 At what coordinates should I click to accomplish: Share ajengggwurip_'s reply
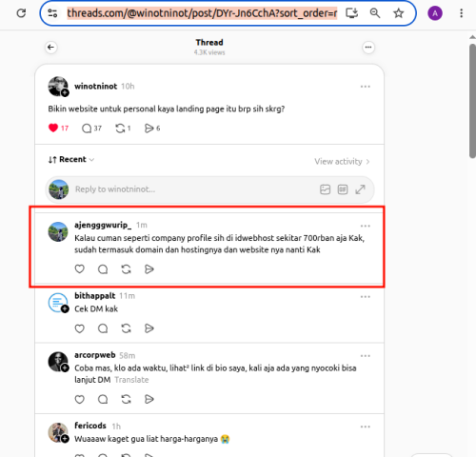149,269
